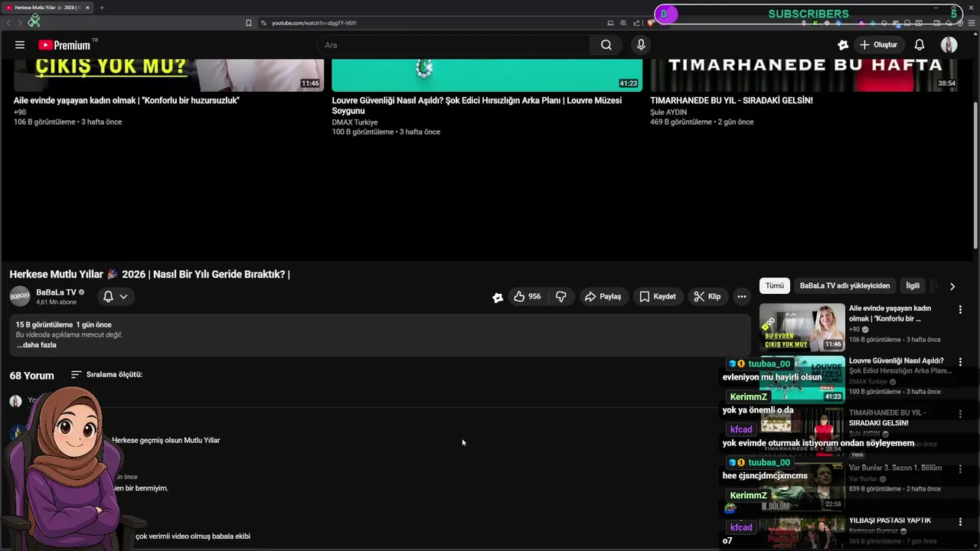The height and width of the screenshot is (551, 980).
Task: Open options for YILBAŞI PASTASI YAPTIK video
Action: (960, 522)
